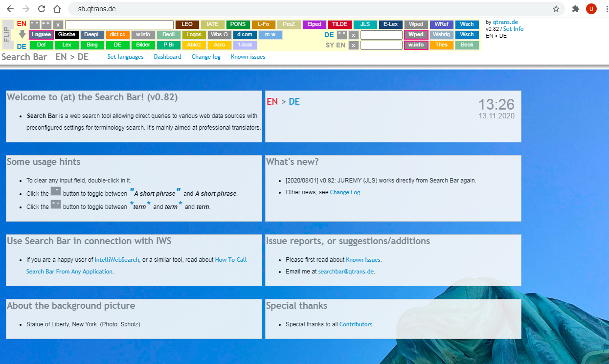This screenshot has height=364, width=609.
Task: Read about Known Issues
Action: [x=248, y=57]
